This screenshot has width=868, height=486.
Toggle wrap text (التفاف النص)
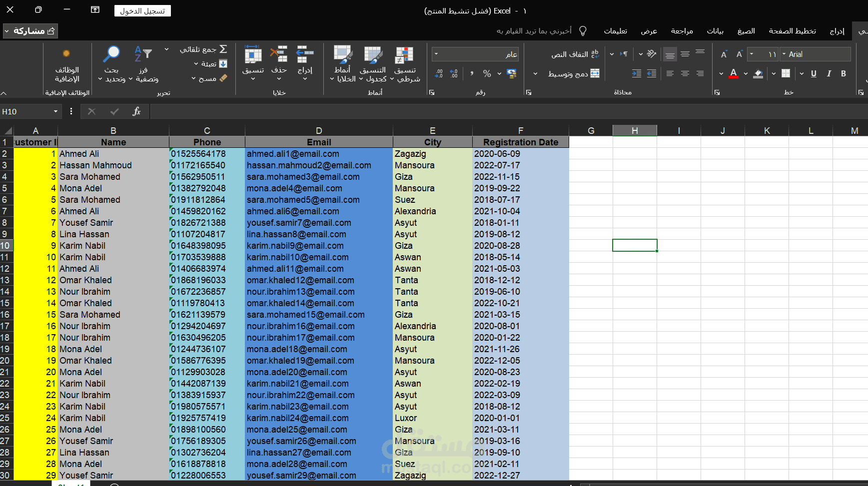(x=575, y=54)
